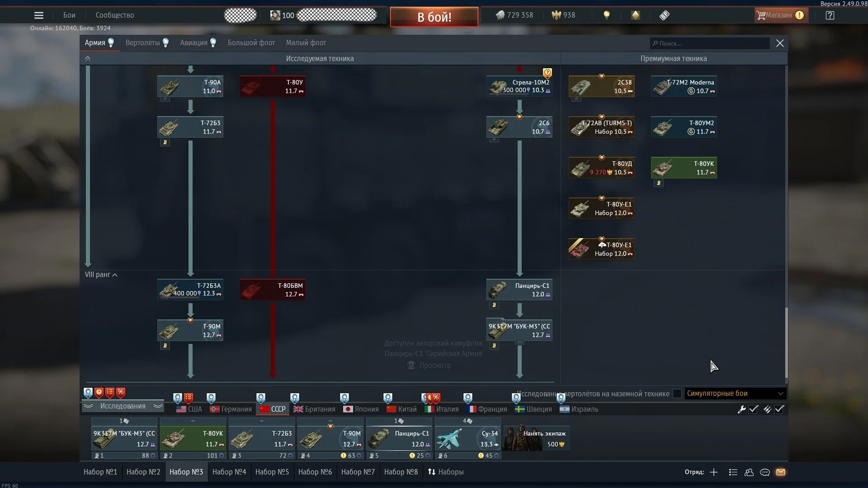Switch to the Авиация tab
The width and height of the screenshot is (868, 488).
pyautogui.click(x=193, y=43)
